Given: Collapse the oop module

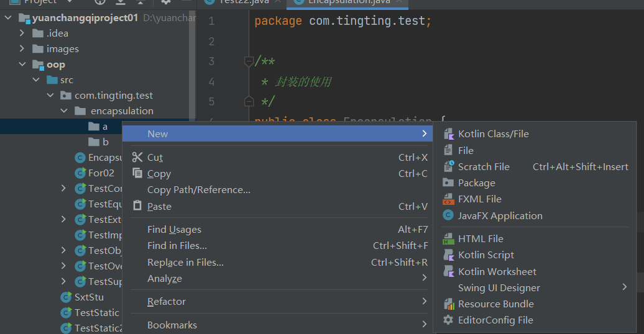Looking at the screenshot, I should click(x=22, y=65).
